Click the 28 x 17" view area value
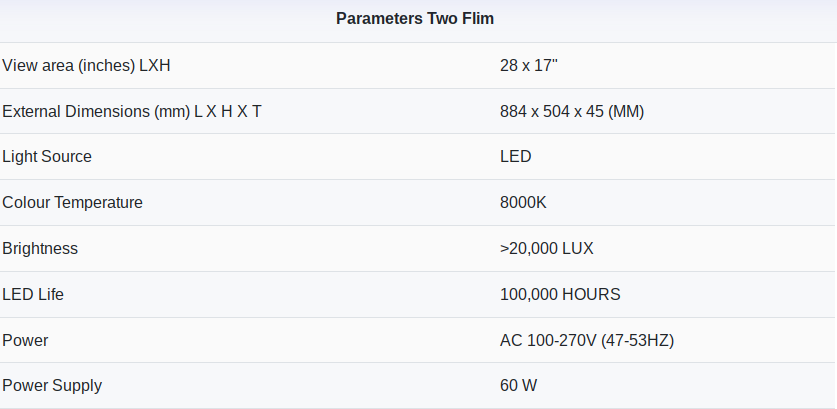This screenshot has width=837, height=409. click(x=528, y=66)
